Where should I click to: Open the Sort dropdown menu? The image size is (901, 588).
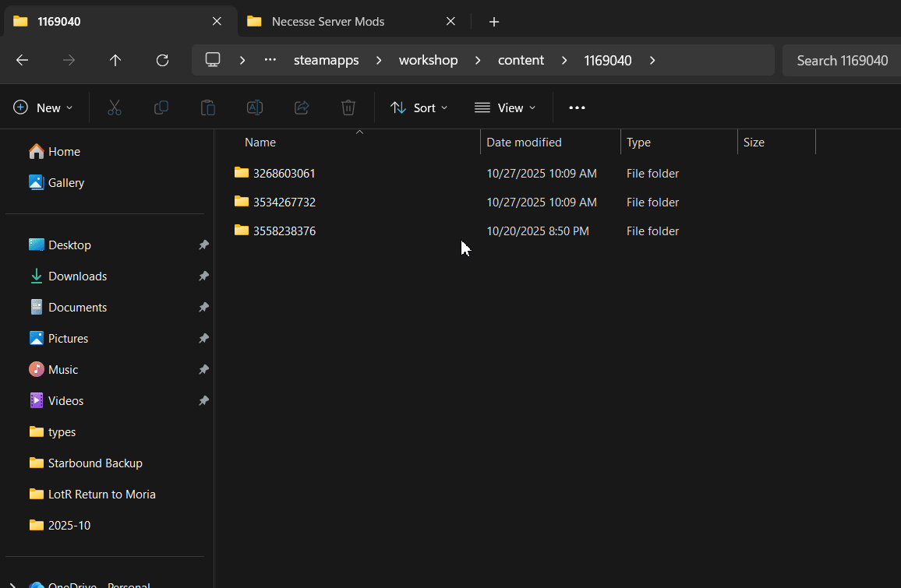(419, 107)
